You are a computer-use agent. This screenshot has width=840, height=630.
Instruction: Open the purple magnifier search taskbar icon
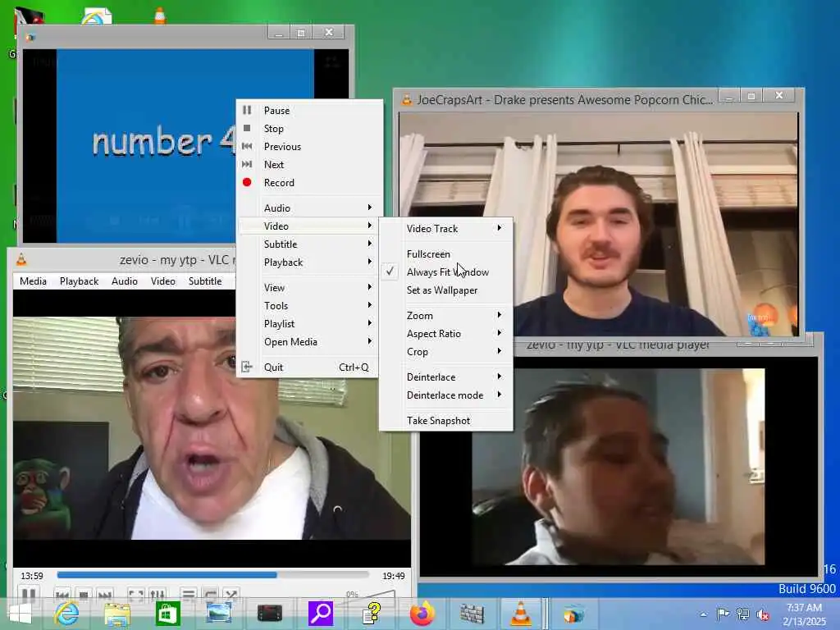321,614
